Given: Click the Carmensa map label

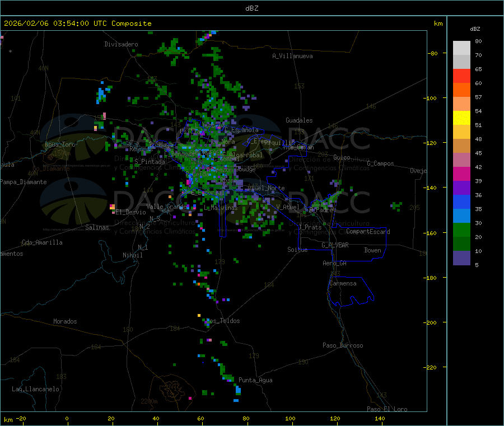Looking at the screenshot, I should pos(343,283).
